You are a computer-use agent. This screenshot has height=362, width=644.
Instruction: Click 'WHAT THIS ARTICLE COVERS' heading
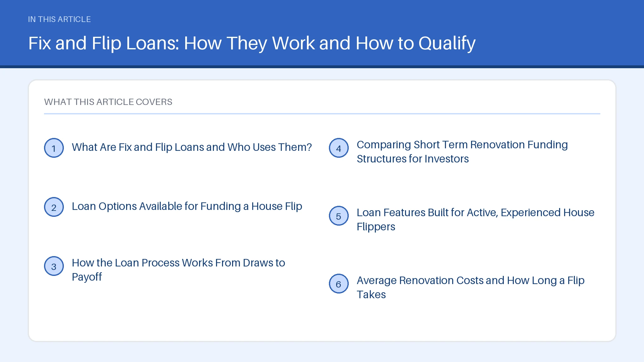click(x=108, y=102)
